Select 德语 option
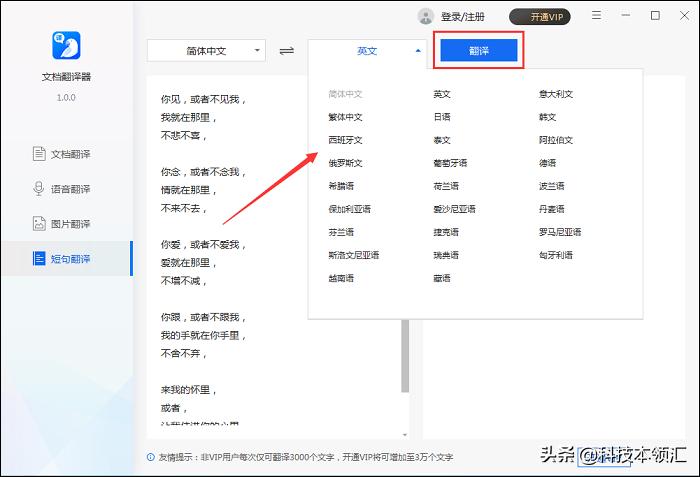This screenshot has height=477, width=700. (547, 163)
